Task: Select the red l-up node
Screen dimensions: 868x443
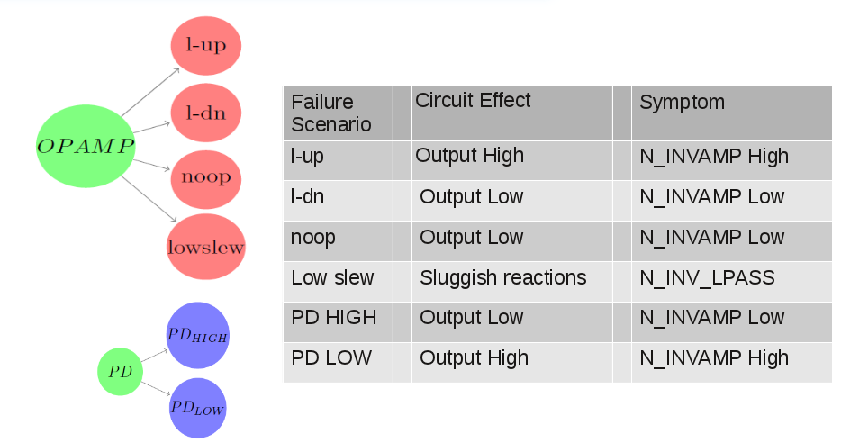Action: 206,45
